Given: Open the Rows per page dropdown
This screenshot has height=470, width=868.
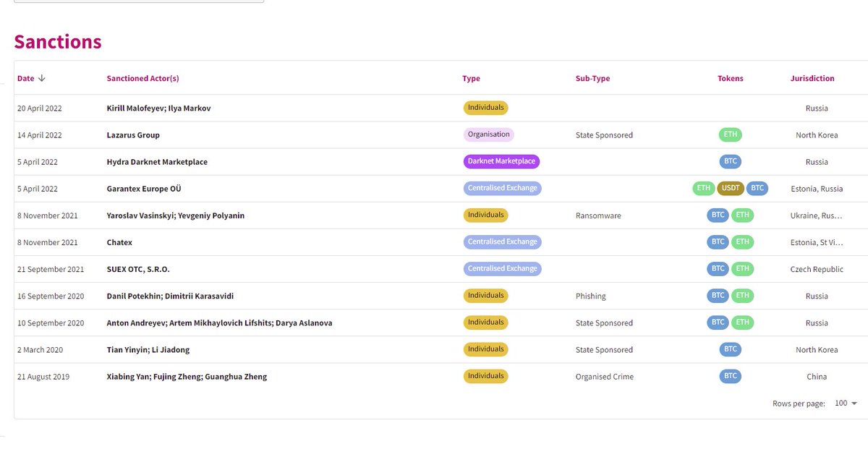Looking at the screenshot, I should click(846, 403).
